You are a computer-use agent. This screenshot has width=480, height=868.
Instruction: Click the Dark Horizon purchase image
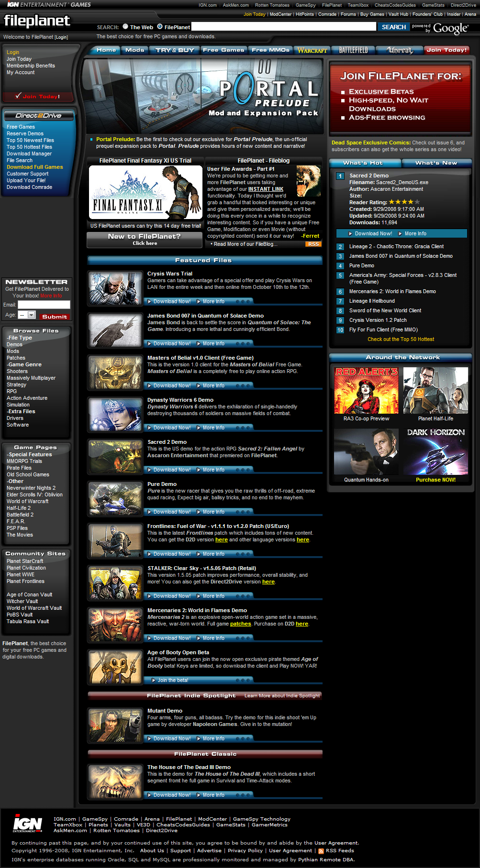pyautogui.click(x=435, y=451)
